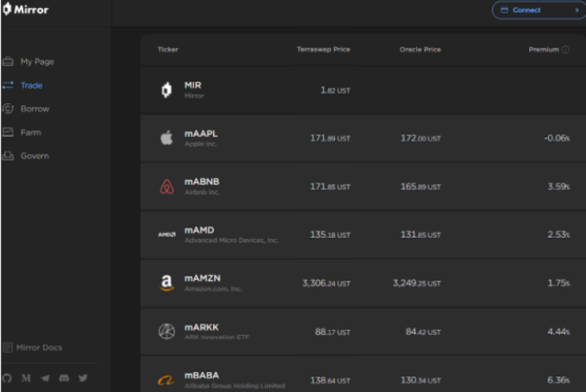Select the mAMZN ticker name
This screenshot has width=586, height=392.
pyautogui.click(x=203, y=279)
